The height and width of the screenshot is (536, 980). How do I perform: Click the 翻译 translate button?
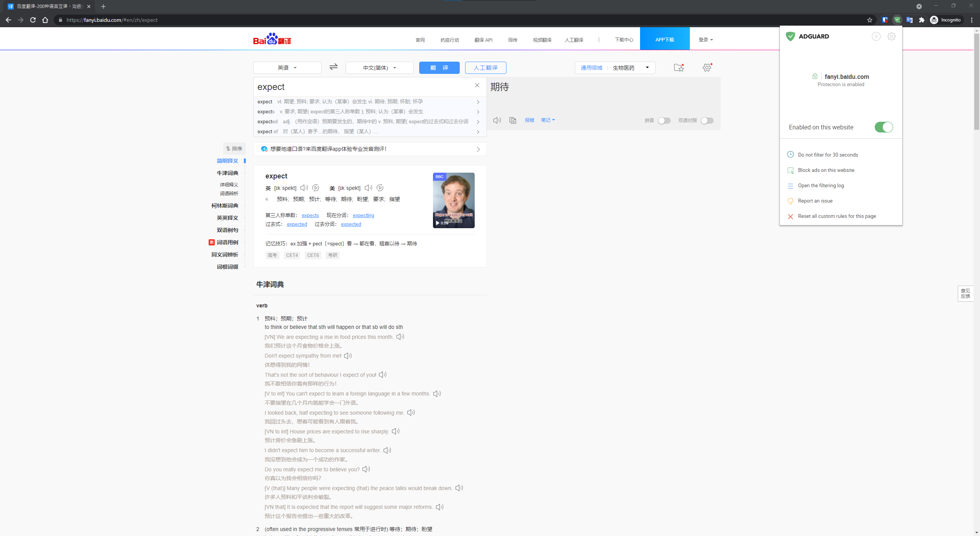[439, 67]
